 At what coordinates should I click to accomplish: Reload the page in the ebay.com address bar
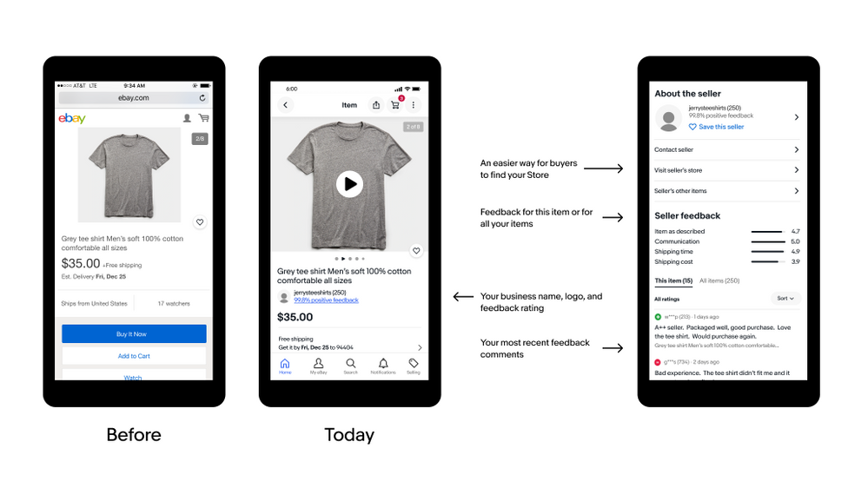click(202, 98)
